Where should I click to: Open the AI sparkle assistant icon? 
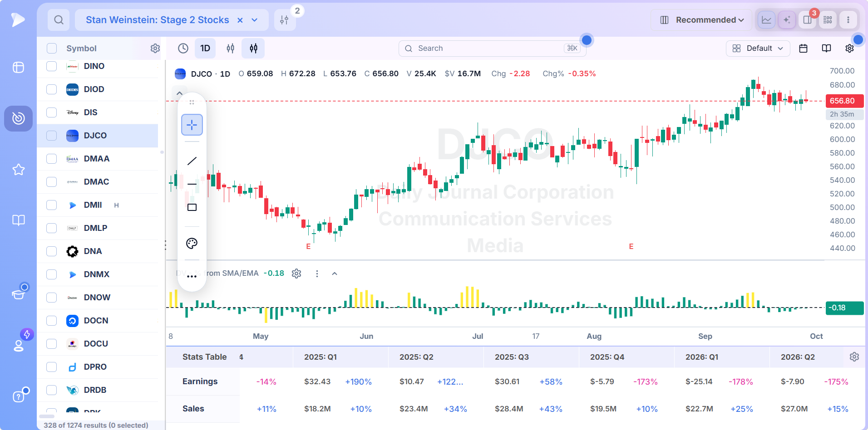click(x=787, y=20)
